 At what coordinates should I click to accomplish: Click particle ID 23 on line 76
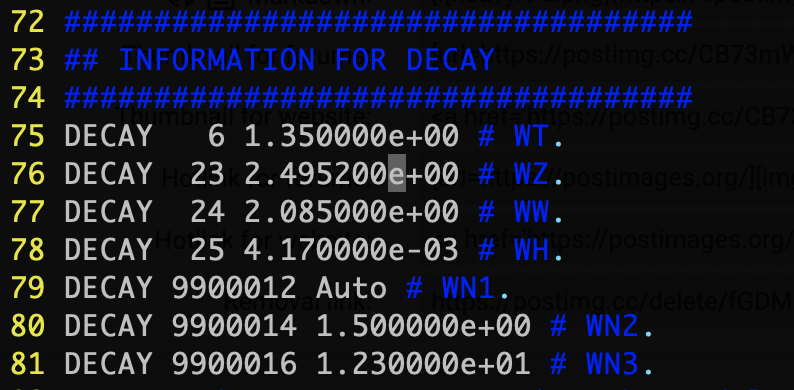(208, 173)
